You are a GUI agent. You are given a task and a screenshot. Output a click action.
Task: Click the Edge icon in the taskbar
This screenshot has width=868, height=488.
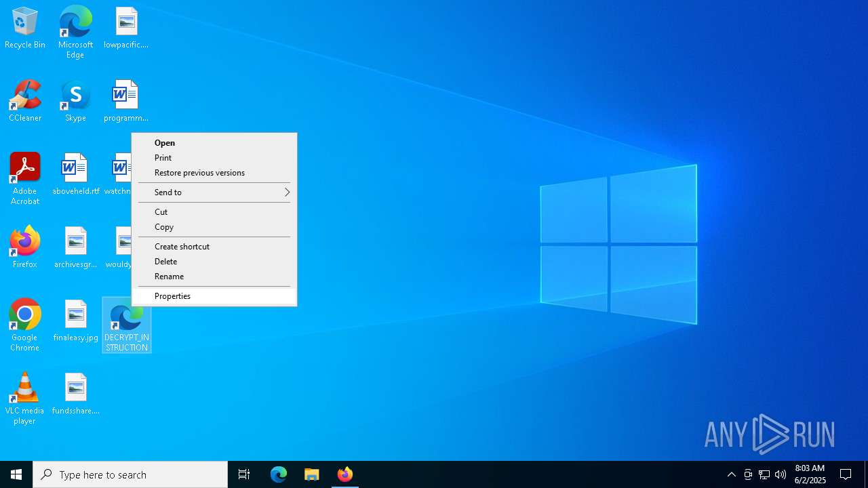pyautogui.click(x=279, y=474)
